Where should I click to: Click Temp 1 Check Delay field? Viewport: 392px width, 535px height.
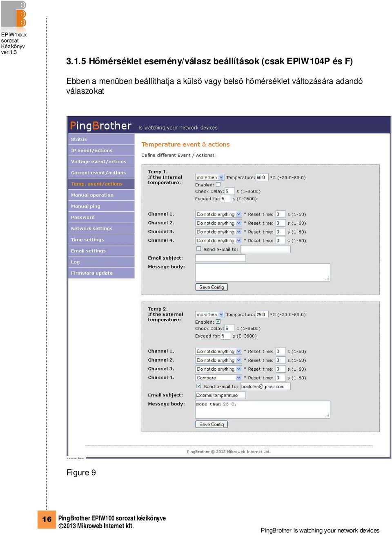(229, 191)
